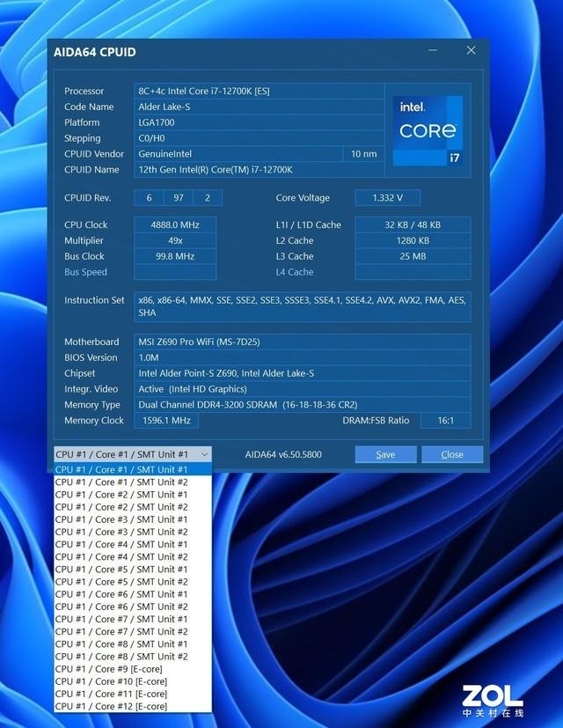Pick CPU #1 / Core #7 / SMT Unit #2

click(x=133, y=631)
